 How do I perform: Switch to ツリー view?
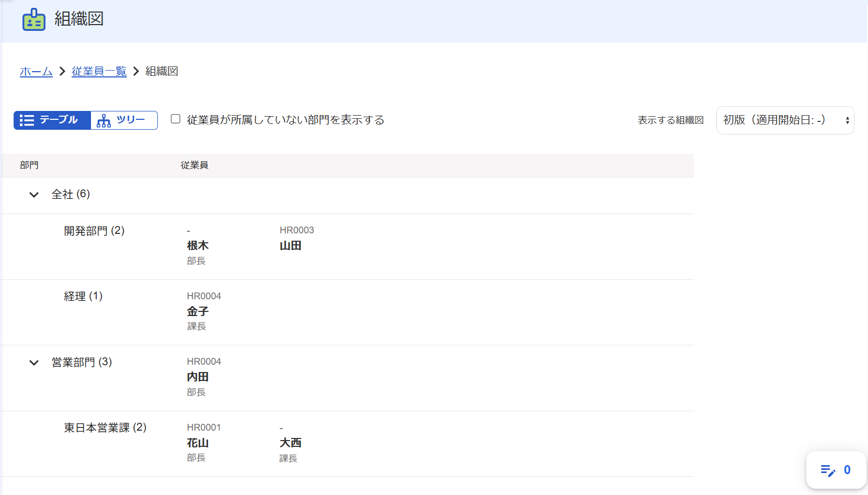point(124,120)
